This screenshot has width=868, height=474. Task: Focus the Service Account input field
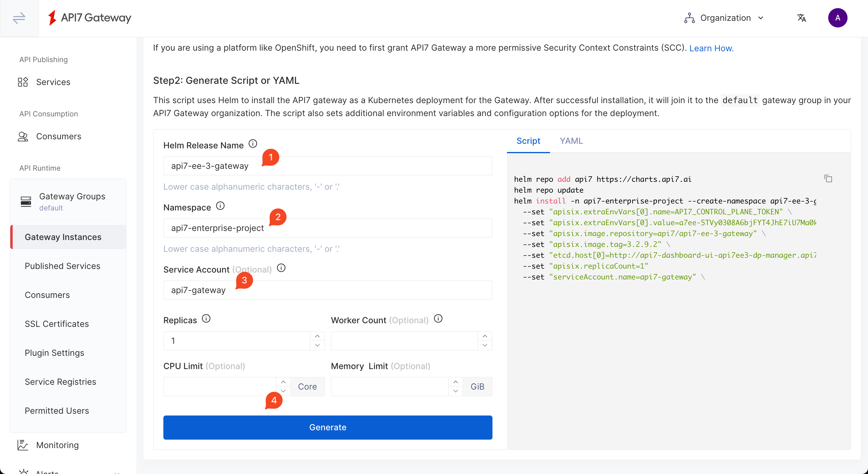pos(328,290)
